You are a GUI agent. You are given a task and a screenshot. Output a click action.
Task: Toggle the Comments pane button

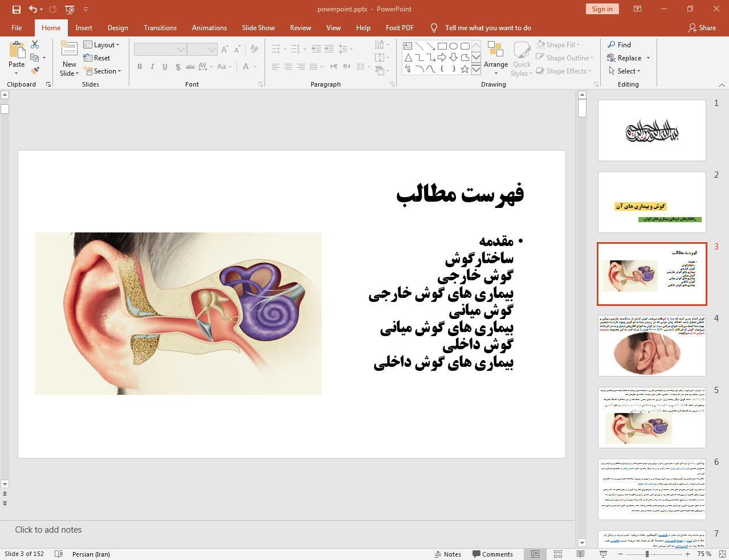(492, 554)
